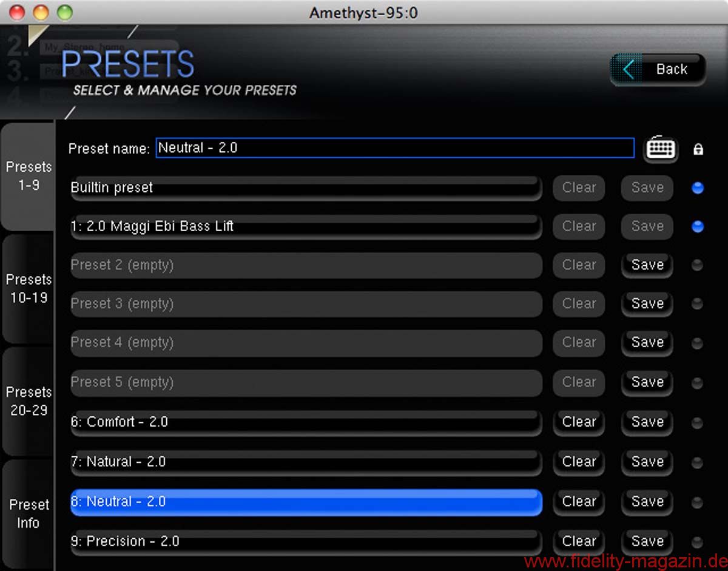The image size is (728, 571).
Task: Clear the Comfort - 2.0 preset
Action: pos(579,422)
